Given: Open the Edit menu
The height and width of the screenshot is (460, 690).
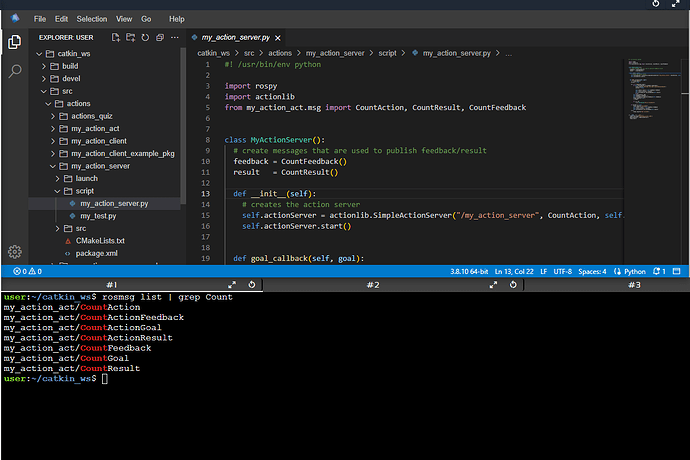Looking at the screenshot, I should click(61, 19).
